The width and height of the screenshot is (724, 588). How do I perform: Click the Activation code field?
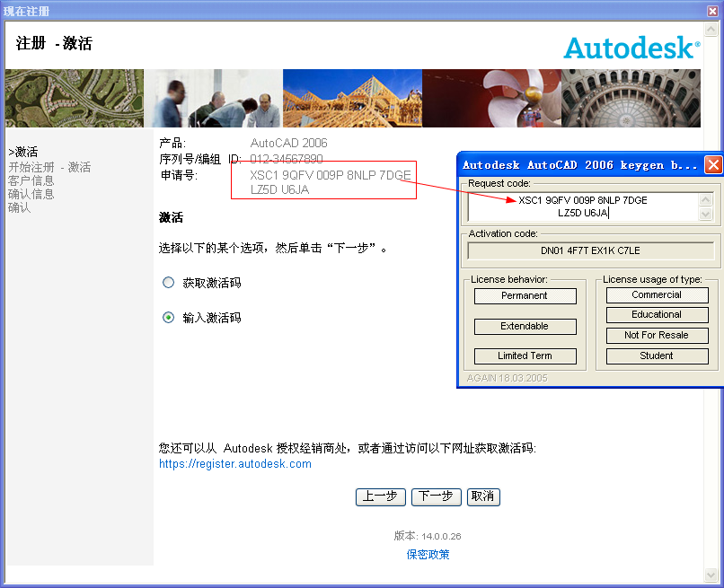590,250
